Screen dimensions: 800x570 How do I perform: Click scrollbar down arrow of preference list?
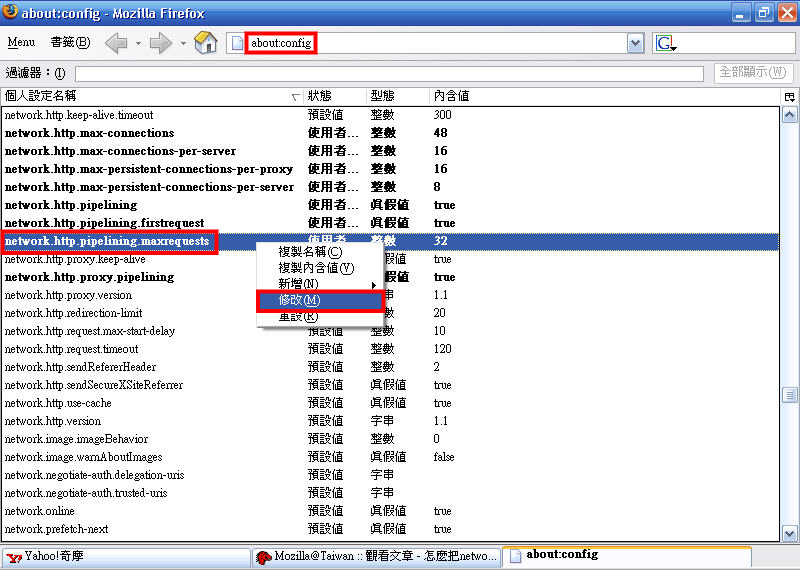(789, 534)
